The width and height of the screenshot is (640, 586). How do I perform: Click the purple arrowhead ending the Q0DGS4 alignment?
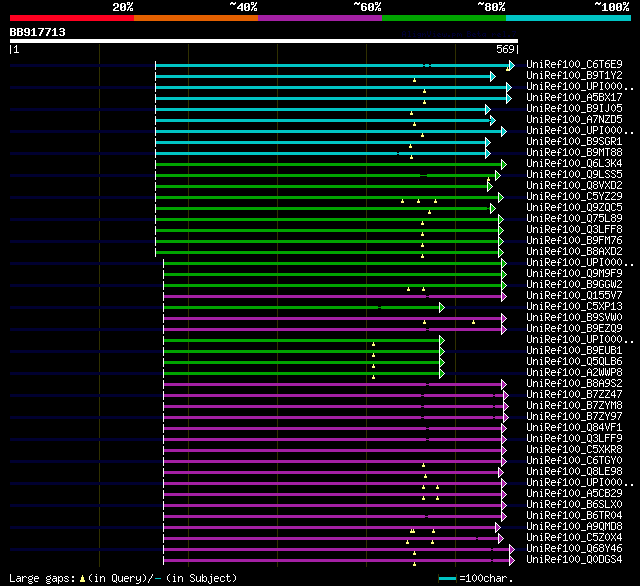[x=512, y=560]
